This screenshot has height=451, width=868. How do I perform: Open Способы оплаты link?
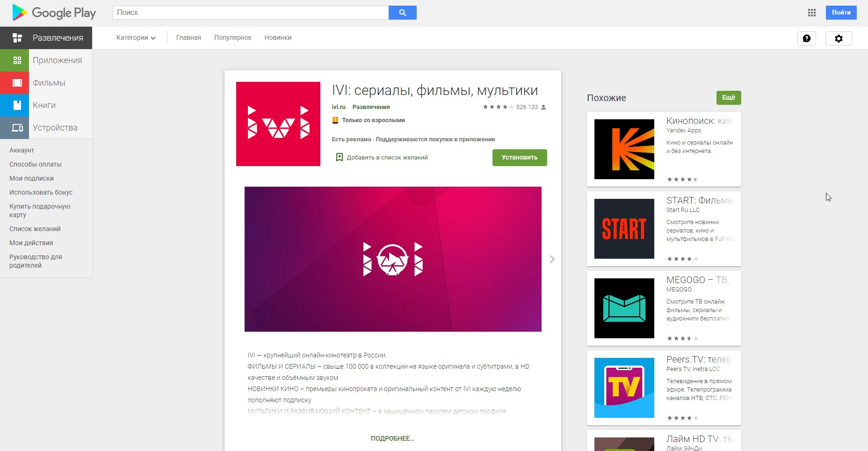point(36,164)
